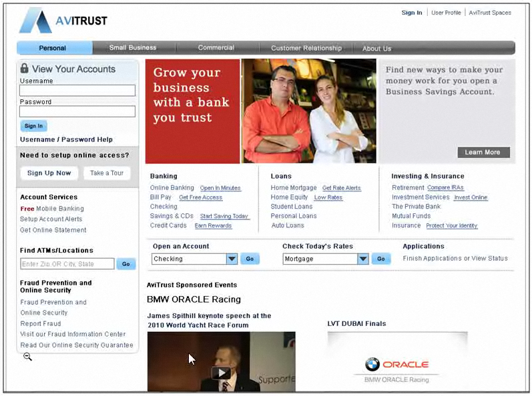Play the James Spithill keynote video

point(221,373)
